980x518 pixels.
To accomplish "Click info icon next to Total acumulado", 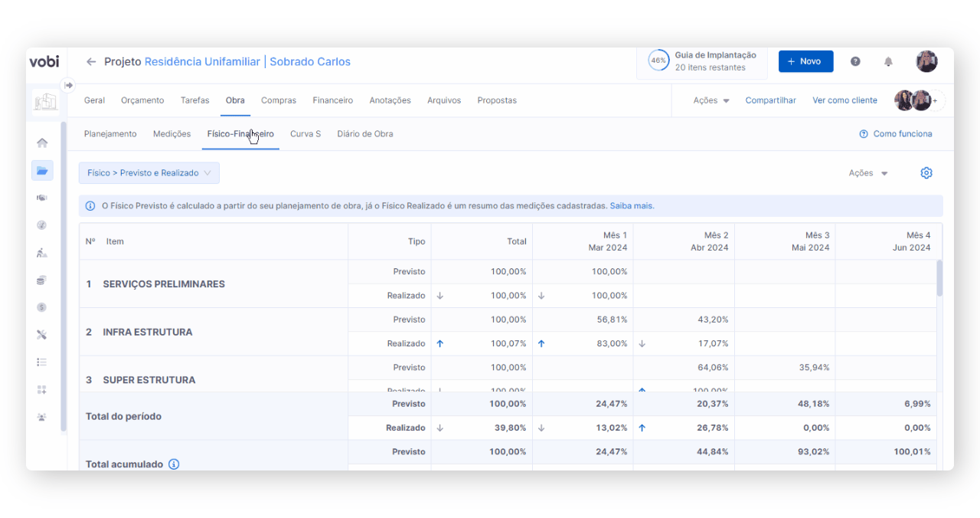I will click(174, 464).
